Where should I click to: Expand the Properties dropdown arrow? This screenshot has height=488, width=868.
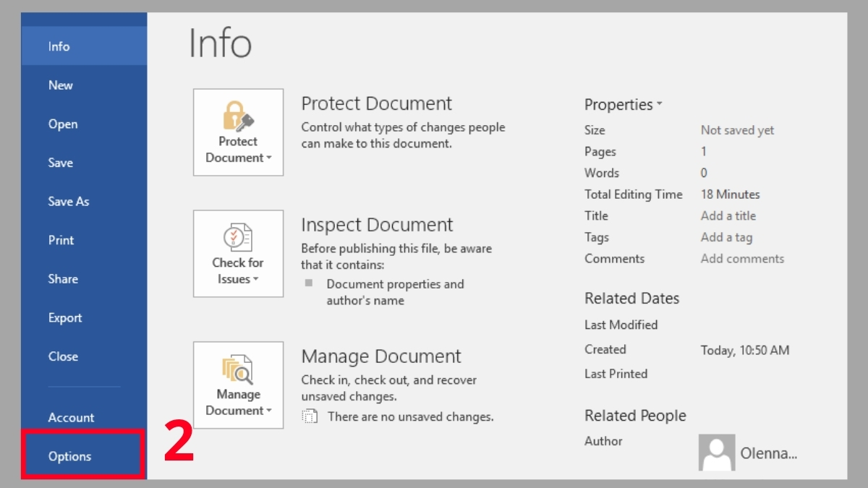click(x=659, y=105)
